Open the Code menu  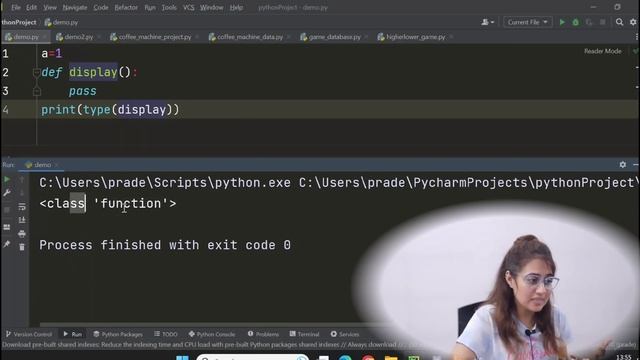100,7
